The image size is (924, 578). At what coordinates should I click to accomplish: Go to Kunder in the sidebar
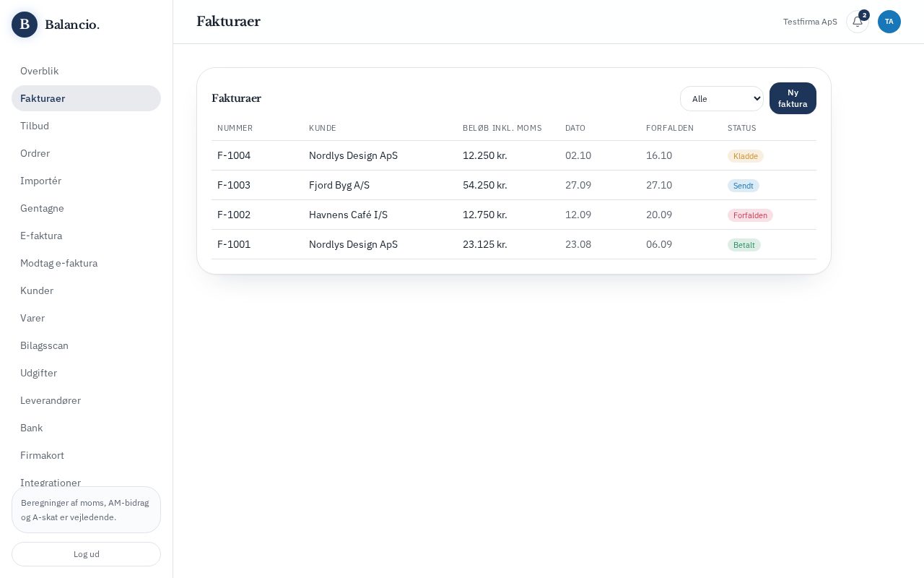click(86, 290)
